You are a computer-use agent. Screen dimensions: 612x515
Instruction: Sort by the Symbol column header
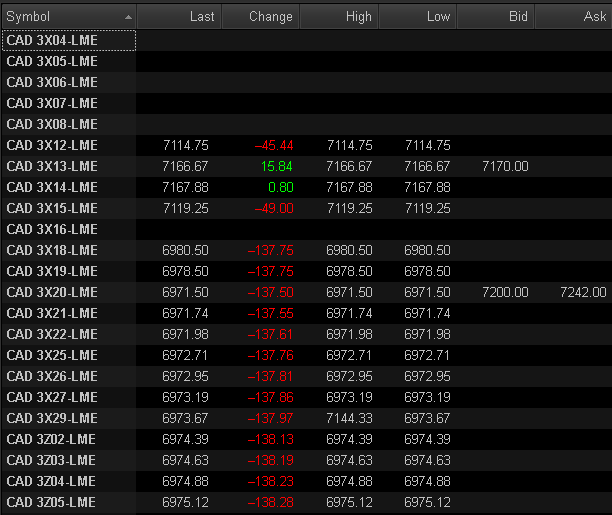pos(69,16)
